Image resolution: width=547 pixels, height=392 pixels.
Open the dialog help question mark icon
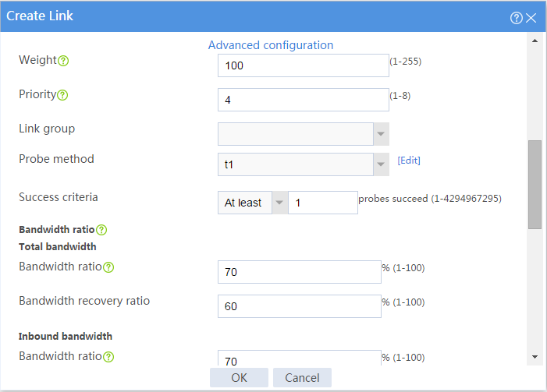click(x=517, y=18)
